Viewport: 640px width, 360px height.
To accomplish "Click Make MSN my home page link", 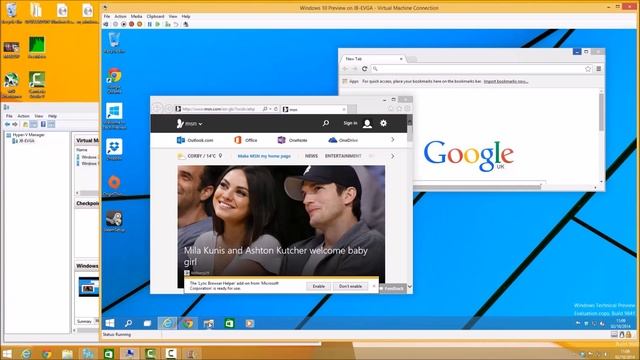I will point(264,156).
